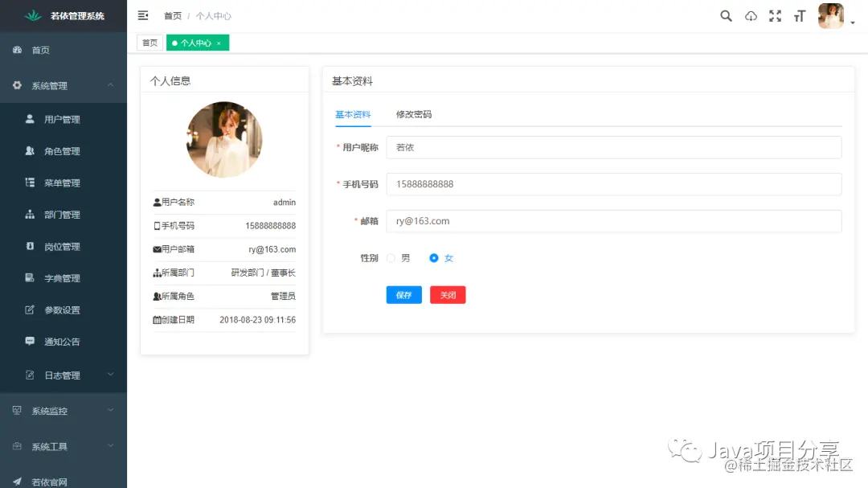The height and width of the screenshot is (488, 868).
Task: Click the 字典管理 book icon
Action: [x=30, y=277]
